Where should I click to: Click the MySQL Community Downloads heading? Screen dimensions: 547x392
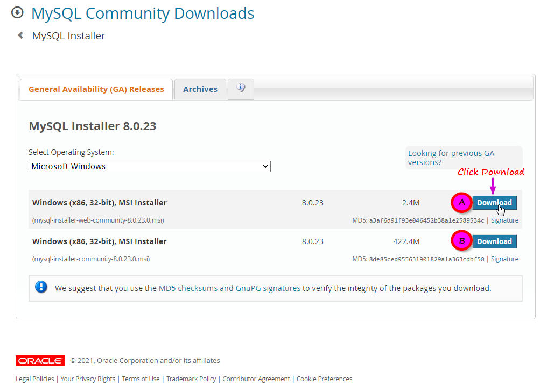click(143, 13)
